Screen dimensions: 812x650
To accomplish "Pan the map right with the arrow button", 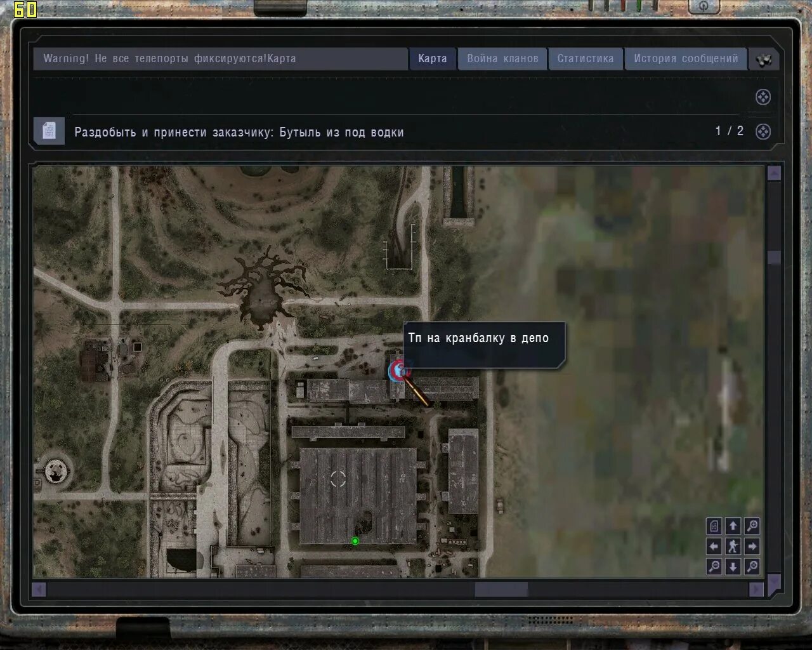I will (x=752, y=546).
